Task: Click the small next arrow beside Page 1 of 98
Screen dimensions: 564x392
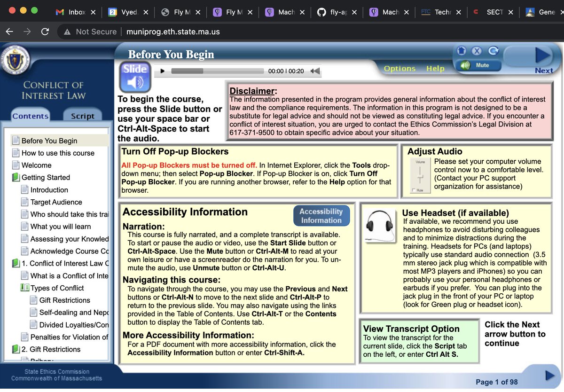Action: [549, 375]
